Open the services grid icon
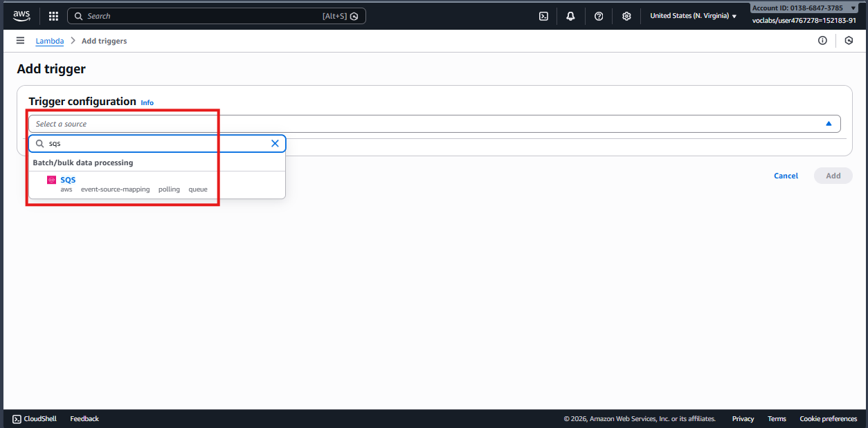Image resolution: width=868 pixels, height=428 pixels. [53, 15]
